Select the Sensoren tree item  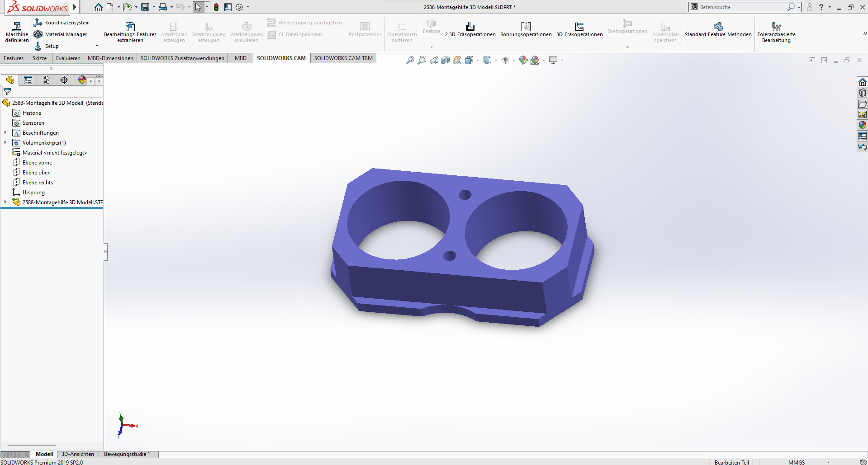(x=33, y=123)
